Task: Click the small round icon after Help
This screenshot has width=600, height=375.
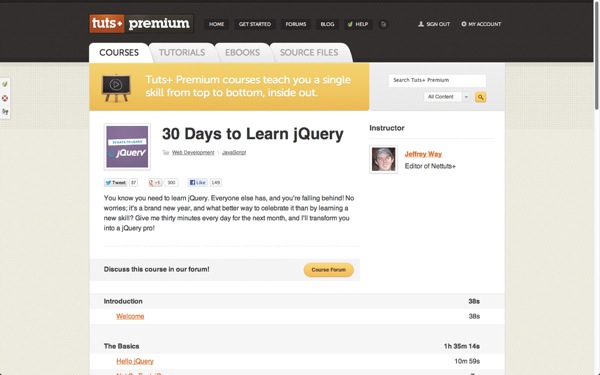Action: 383,24
